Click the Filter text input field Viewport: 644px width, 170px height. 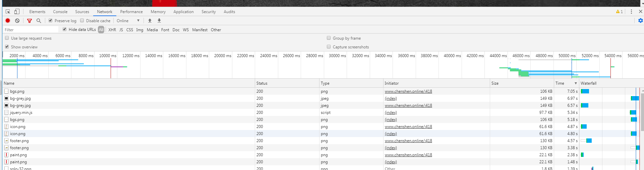31,30
